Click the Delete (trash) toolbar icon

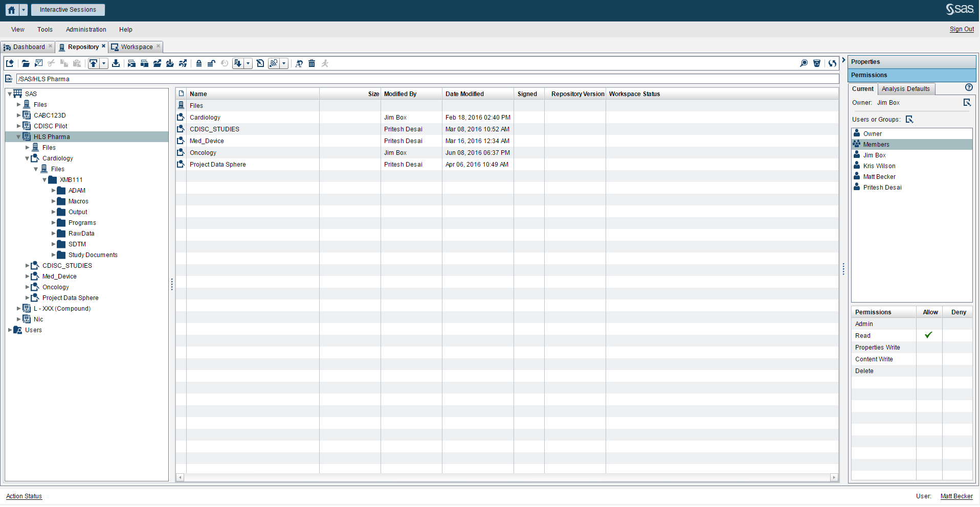312,63
